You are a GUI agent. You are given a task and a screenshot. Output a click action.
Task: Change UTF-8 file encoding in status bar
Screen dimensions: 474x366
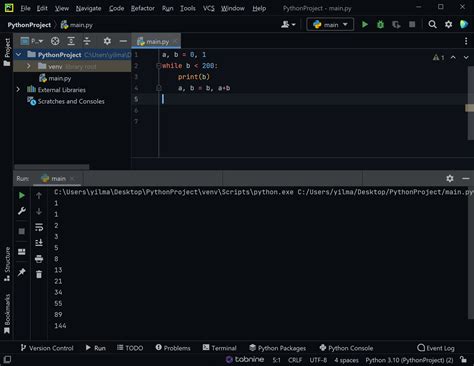[x=318, y=360]
